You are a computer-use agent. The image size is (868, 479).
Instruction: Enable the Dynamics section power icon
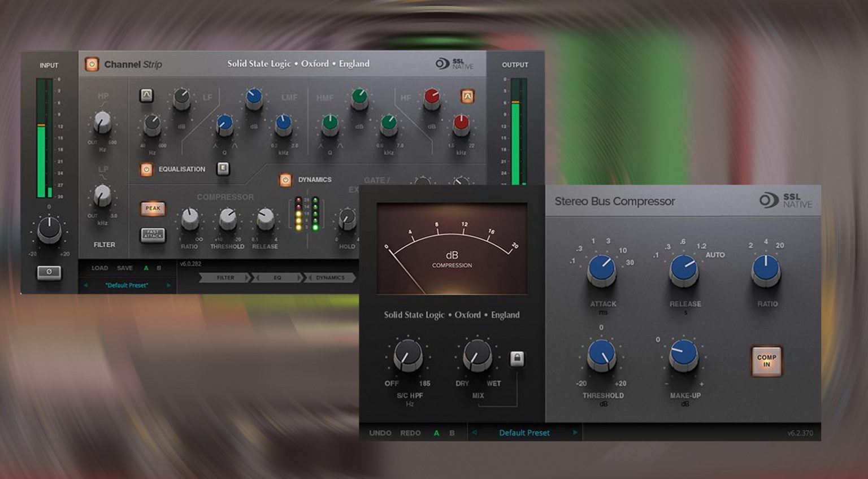point(285,179)
